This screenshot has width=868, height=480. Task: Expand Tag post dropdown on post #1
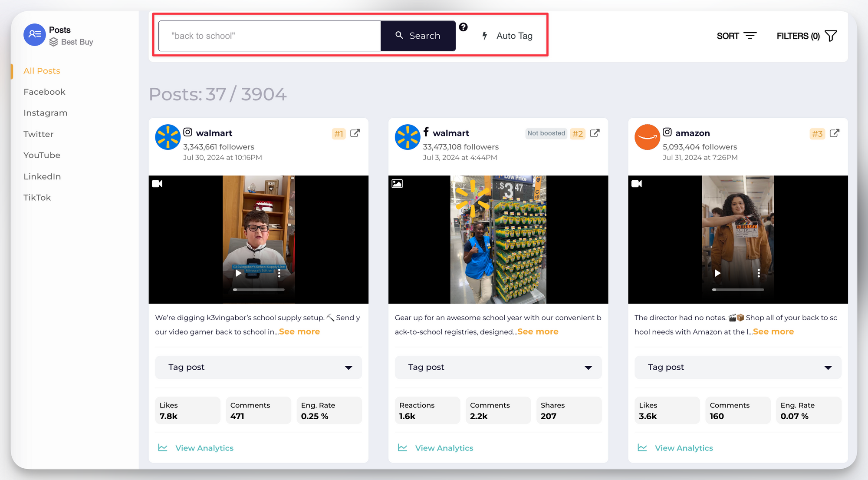[259, 367]
